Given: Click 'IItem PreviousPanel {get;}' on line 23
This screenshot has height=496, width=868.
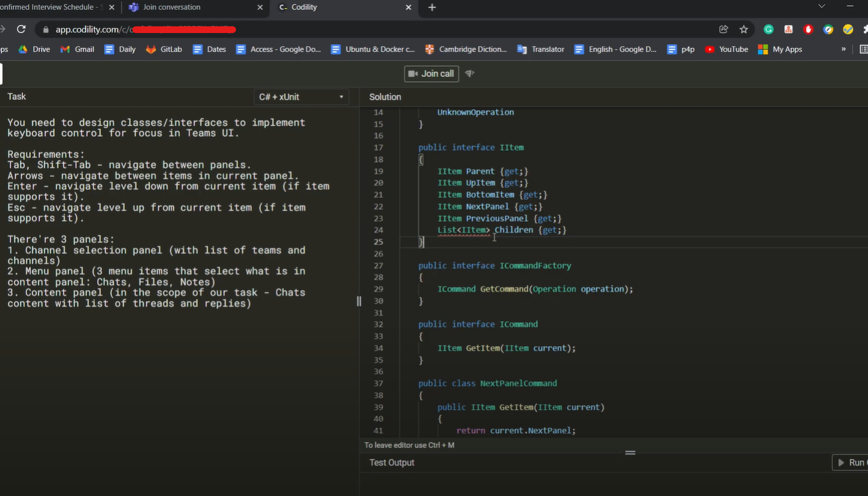Looking at the screenshot, I should [x=499, y=218].
